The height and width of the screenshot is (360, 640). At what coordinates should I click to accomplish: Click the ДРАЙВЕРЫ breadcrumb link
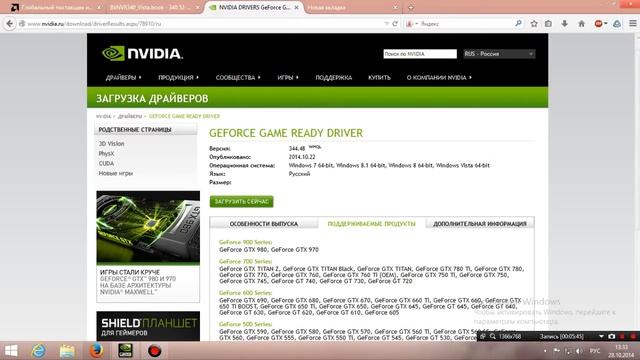[x=130, y=116]
